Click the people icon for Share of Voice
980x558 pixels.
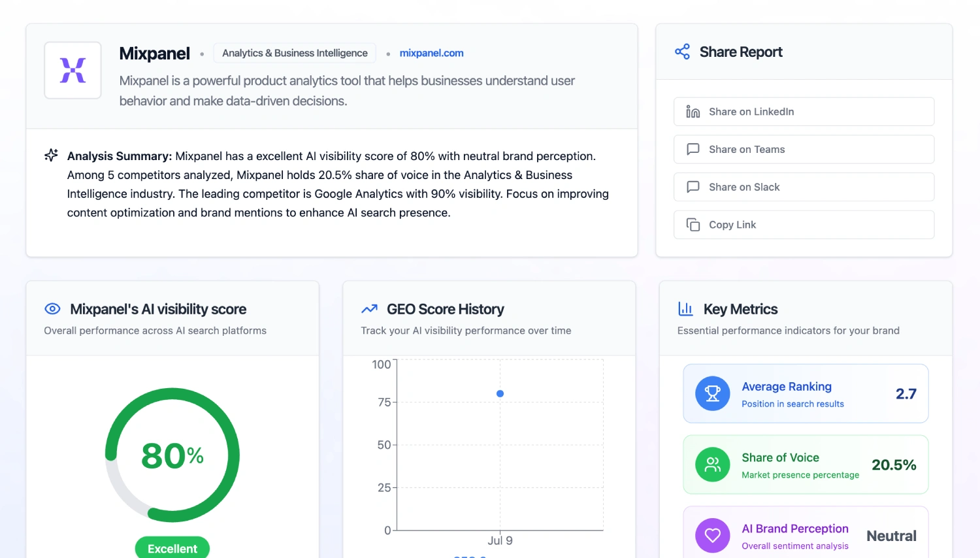[712, 465]
